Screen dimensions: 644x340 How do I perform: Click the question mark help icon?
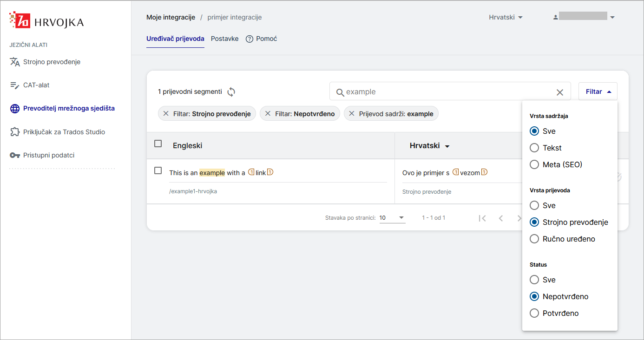coord(250,39)
